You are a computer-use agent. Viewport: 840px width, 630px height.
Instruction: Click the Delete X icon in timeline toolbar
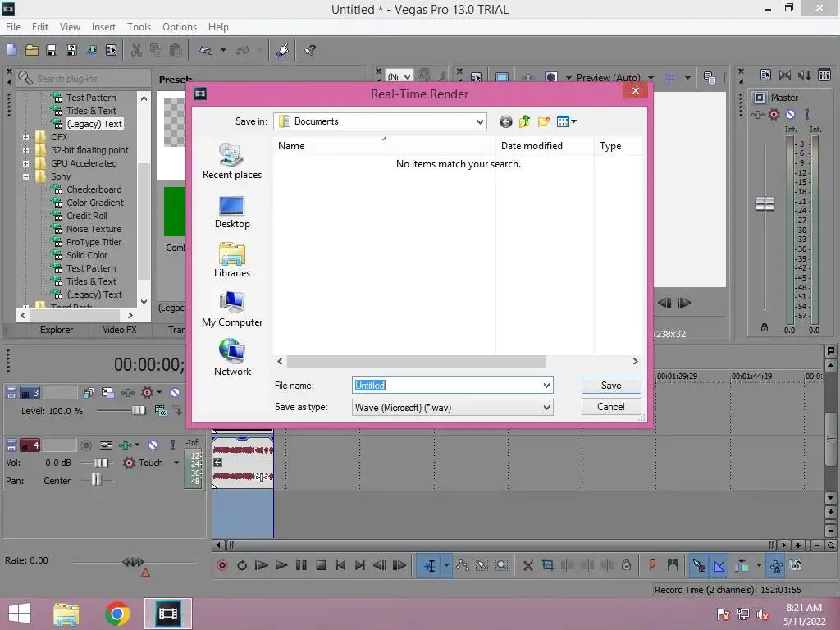point(527,565)
